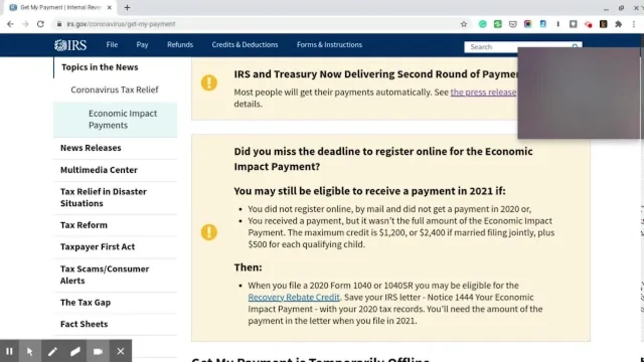Screen dimensions: 644x362
Task: Open the Pay menu on IRS site
Action: tap(142, 45)
